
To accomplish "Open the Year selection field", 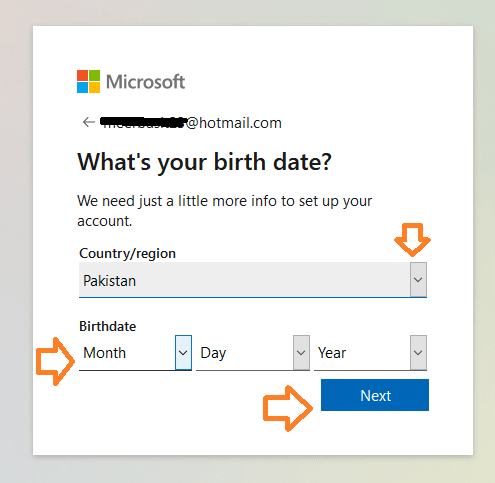I will pyautogui.click(x=370, y=353).
